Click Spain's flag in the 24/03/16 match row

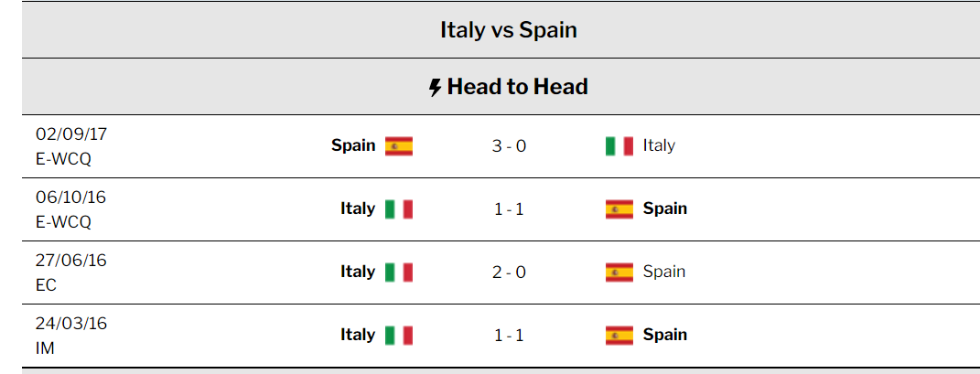619,335
